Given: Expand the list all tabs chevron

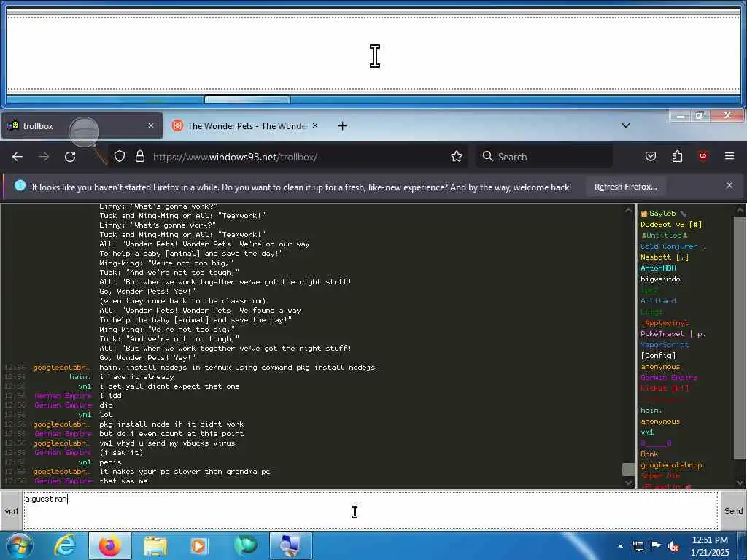Looking at the screenshot, I should tap(626, 125).
